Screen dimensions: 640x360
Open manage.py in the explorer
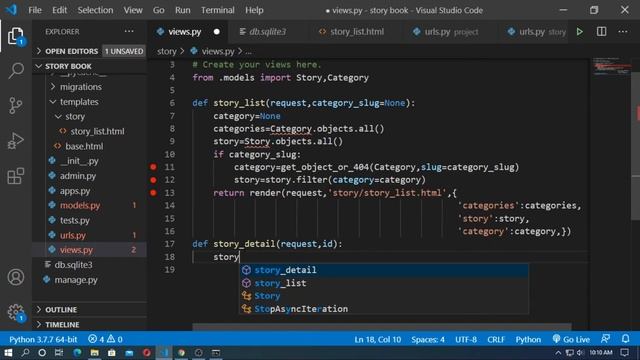tap(76, 280)
